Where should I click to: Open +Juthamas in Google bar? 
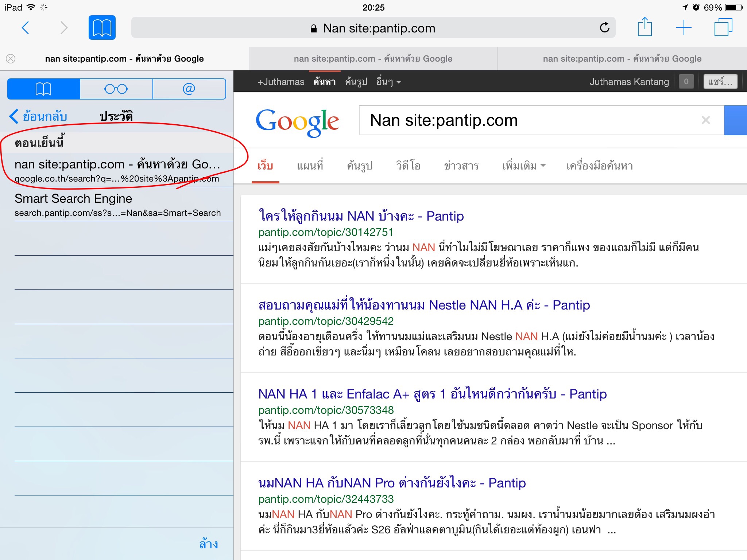pos(281,82)
